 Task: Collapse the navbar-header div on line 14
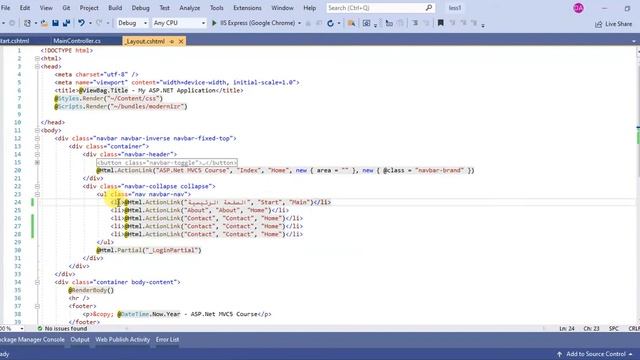tap(37, 154)
